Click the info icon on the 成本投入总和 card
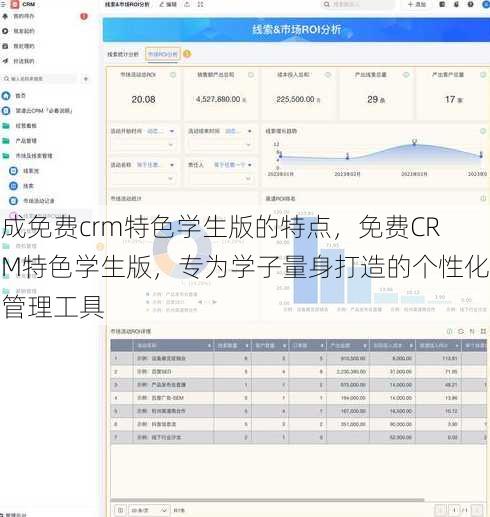The width and height of the screenshot is (490, 517). pos(328,75)
